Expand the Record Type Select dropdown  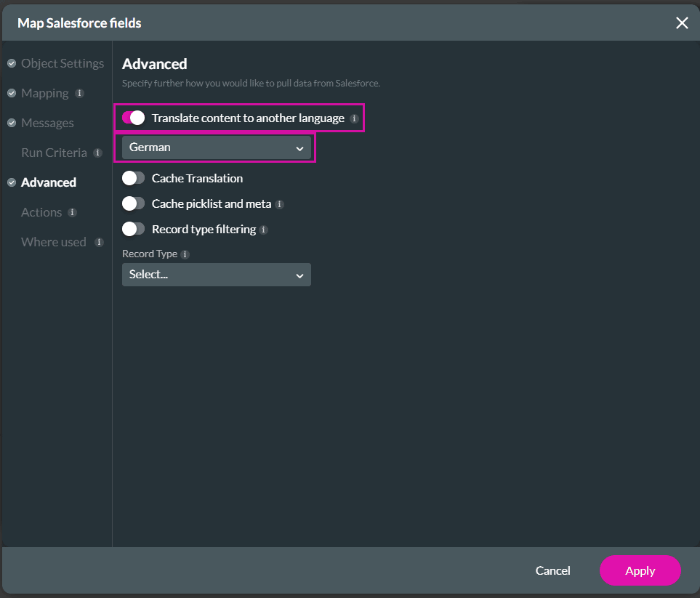216,275
